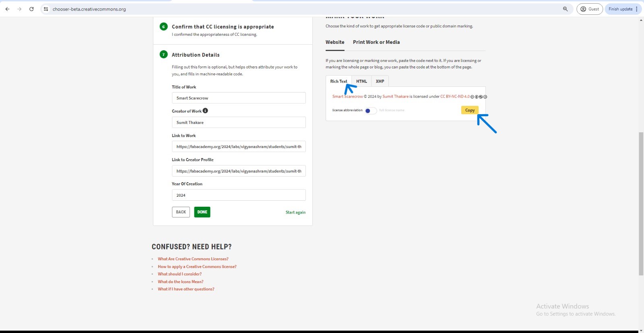Image resolution: width=644 pixels, height=333 pixels.
Task: Open What Are Creative Commons Licenses? link
Action: click(193, 259)
